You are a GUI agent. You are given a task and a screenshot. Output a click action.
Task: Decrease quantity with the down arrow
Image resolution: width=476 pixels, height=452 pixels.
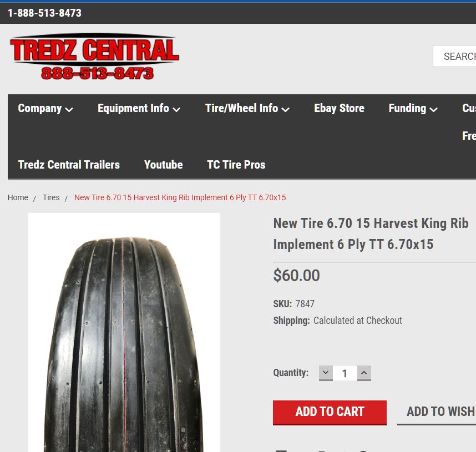click(x=326, y=373)
